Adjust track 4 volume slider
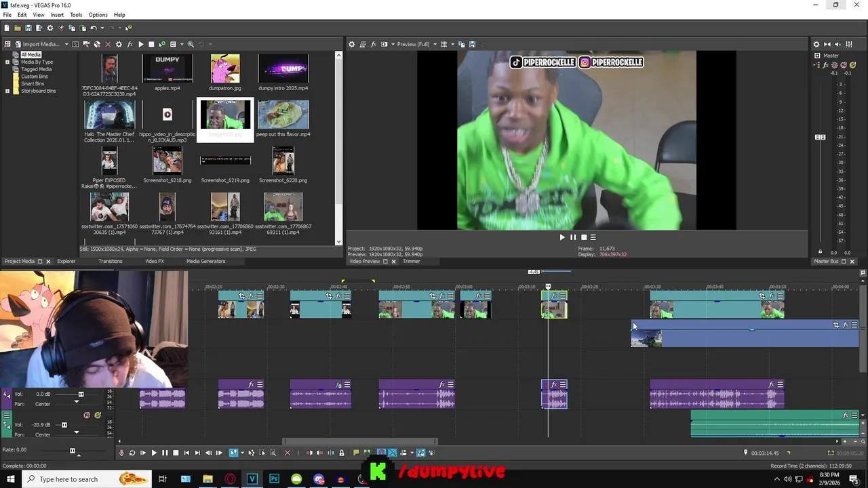868x488 pixels. pyautogui.click(x=81, y=394)
